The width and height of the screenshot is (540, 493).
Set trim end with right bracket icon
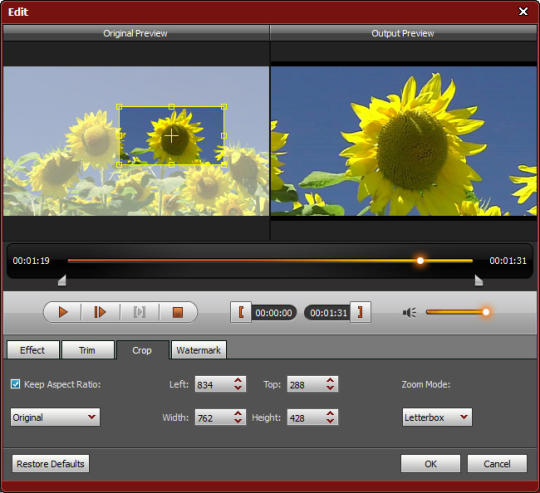[x=360, y=312]
